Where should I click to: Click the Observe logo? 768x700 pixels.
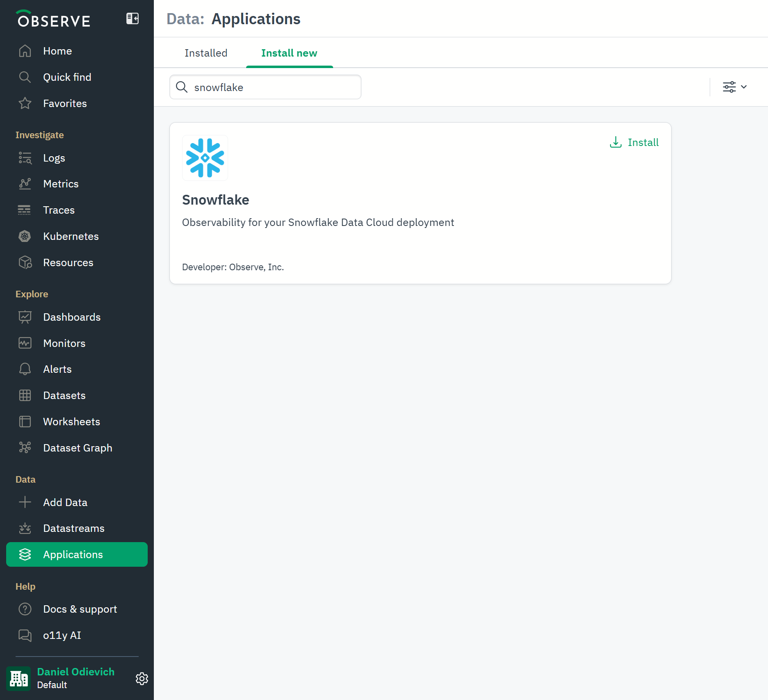(x=53, y=19)
